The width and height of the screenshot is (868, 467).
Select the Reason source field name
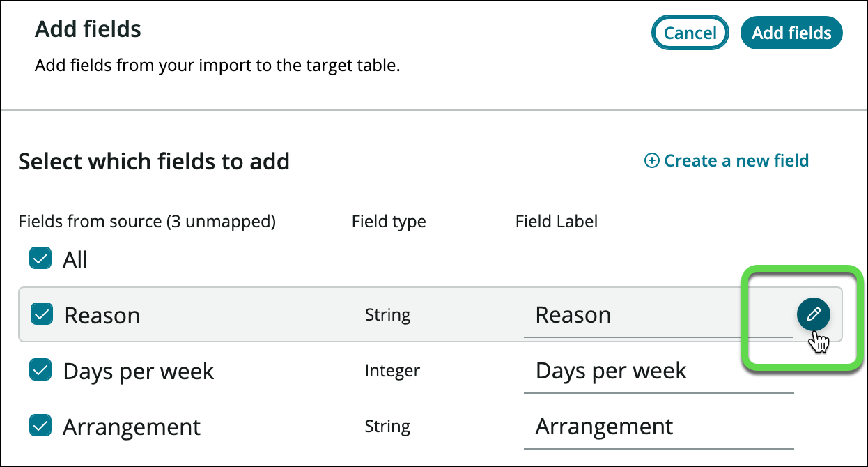(102, 316)
